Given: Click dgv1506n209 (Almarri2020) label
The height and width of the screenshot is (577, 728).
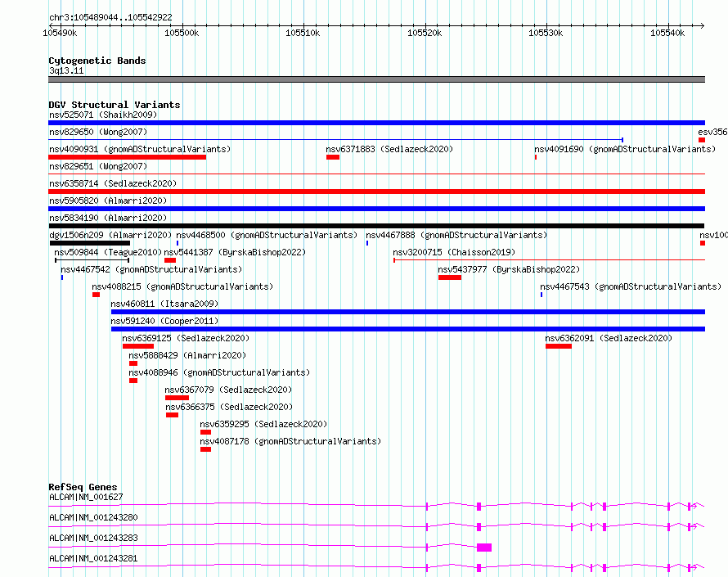Looking at the screenshot, I should 110,235.
